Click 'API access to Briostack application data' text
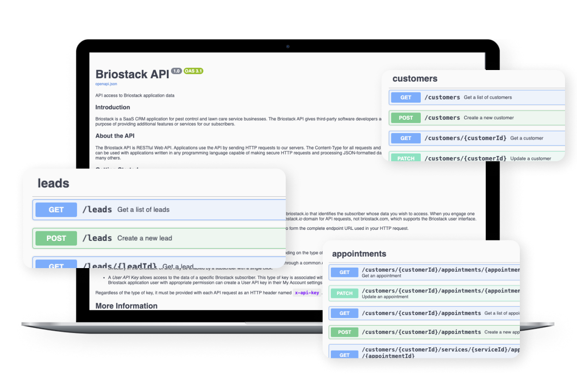Screen dimensions: 577x392 pos(135,95)
